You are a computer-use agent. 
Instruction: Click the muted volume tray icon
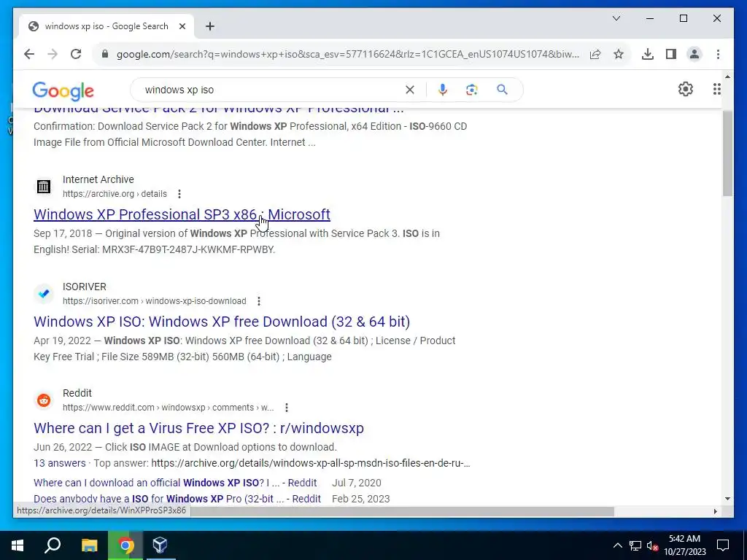(x=652, y=545)
